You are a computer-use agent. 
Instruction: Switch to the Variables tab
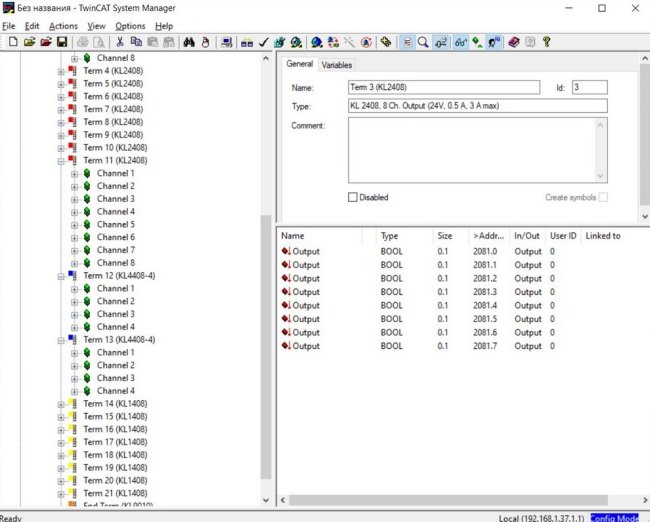(x=337, y=65)
